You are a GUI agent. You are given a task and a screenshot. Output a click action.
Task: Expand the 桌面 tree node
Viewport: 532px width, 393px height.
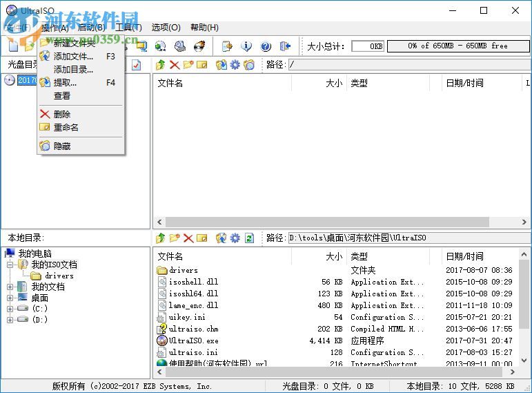[x=10, y=298]
